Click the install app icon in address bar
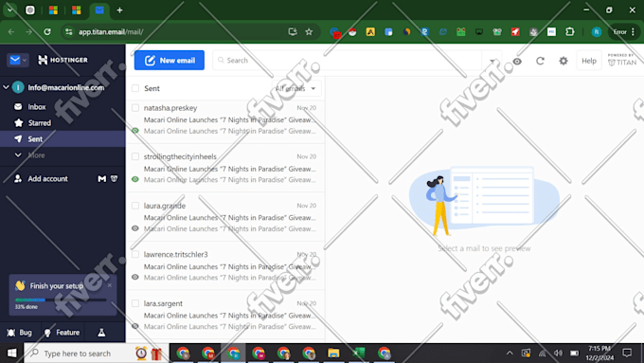644x363 pixels. [x=293, y=32]
